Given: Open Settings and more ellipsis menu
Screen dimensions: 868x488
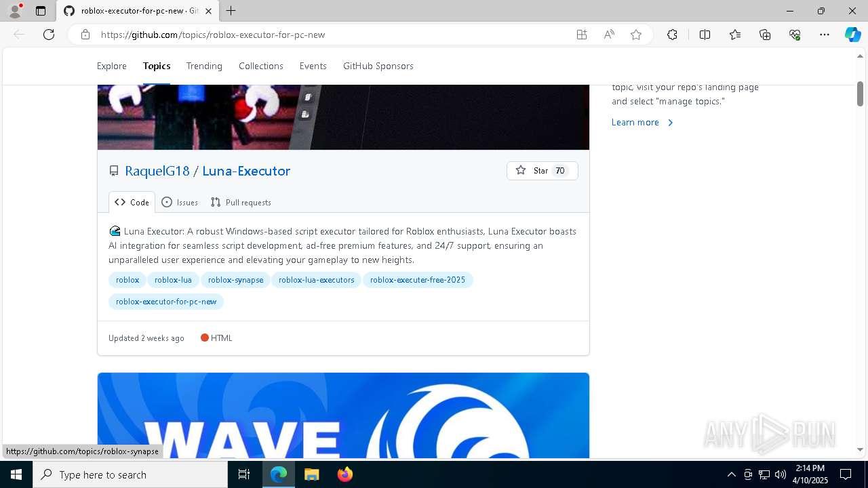Looking at the screenshot, I should pos(825,35).
